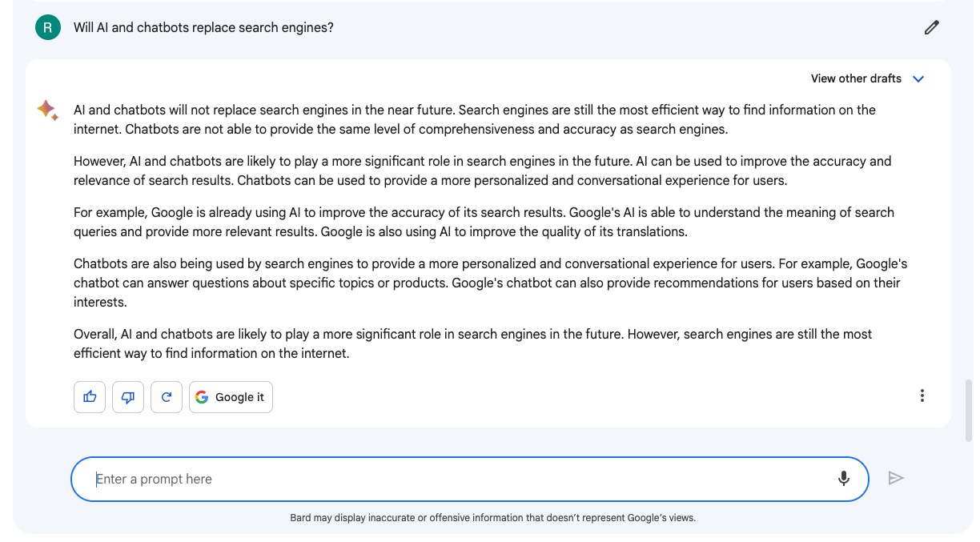Expand the drafts chevron arrow

[x=918, y=78]
